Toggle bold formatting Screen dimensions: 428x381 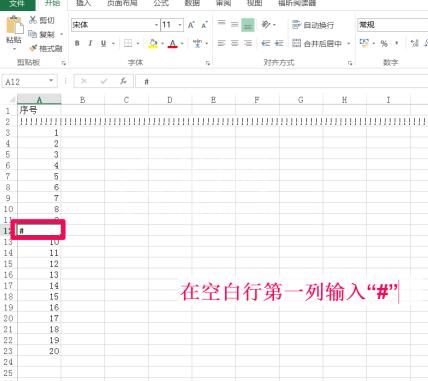77,43
